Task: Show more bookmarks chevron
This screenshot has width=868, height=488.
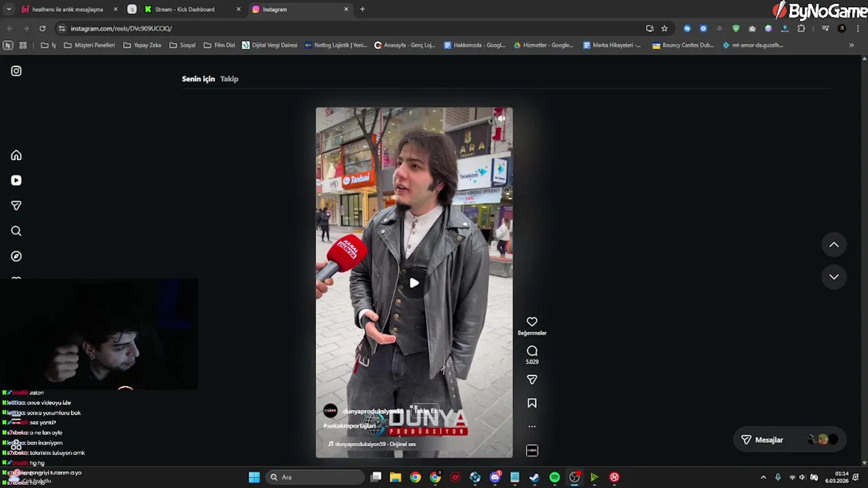Action: coord(852,45)
